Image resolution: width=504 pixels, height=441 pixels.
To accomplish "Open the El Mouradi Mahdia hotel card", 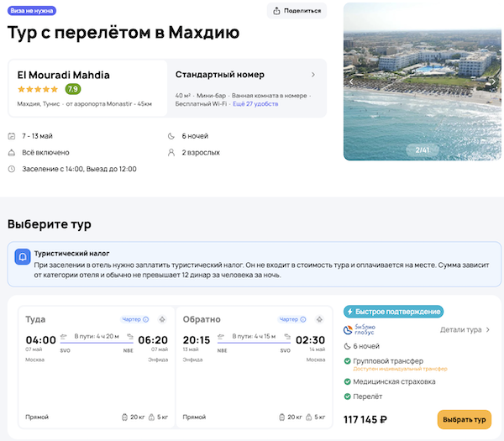I will [87, 88].
